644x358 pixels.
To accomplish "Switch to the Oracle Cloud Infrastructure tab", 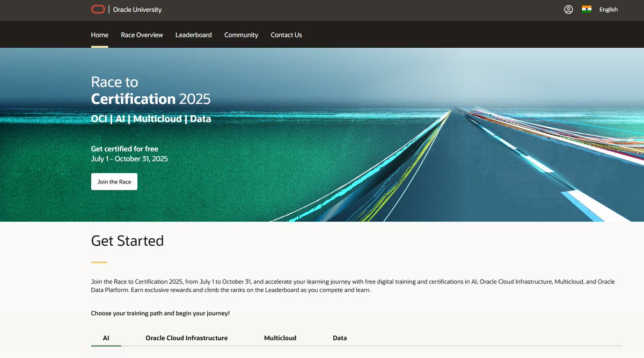I will (x=187, y=338).
